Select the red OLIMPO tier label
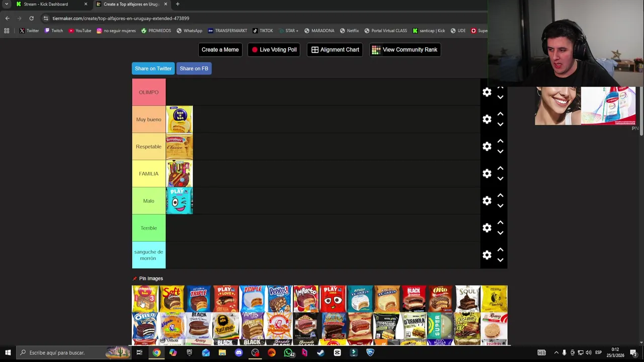The image size is (644, 362). coord(148,92)
